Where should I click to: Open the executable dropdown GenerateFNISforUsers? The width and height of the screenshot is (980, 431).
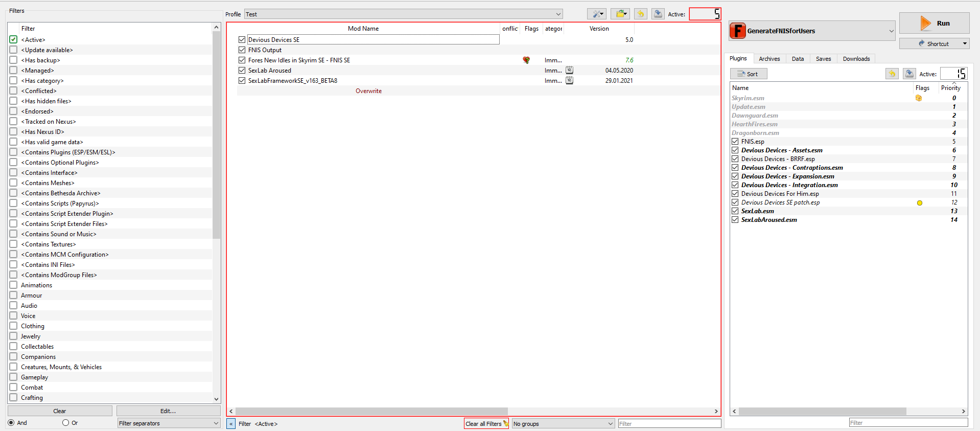812,31
